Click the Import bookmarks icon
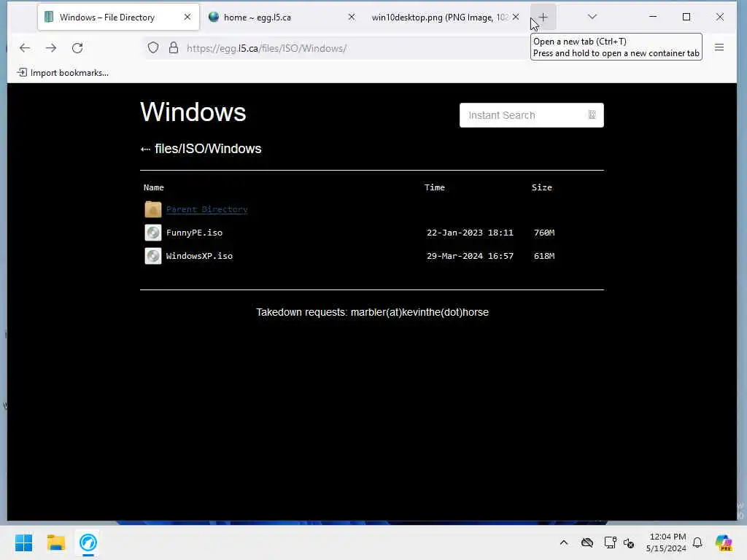This screenshot has height=560, width=747. pos(22,72)
